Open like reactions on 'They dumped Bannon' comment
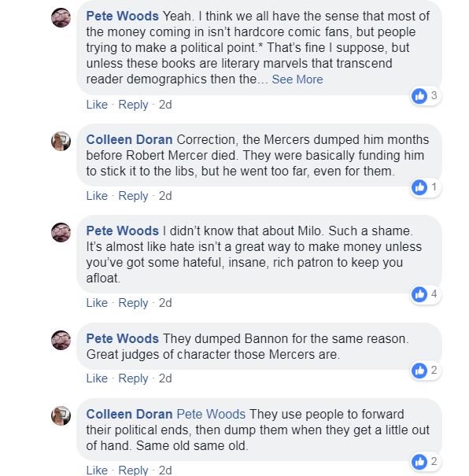 426,371
